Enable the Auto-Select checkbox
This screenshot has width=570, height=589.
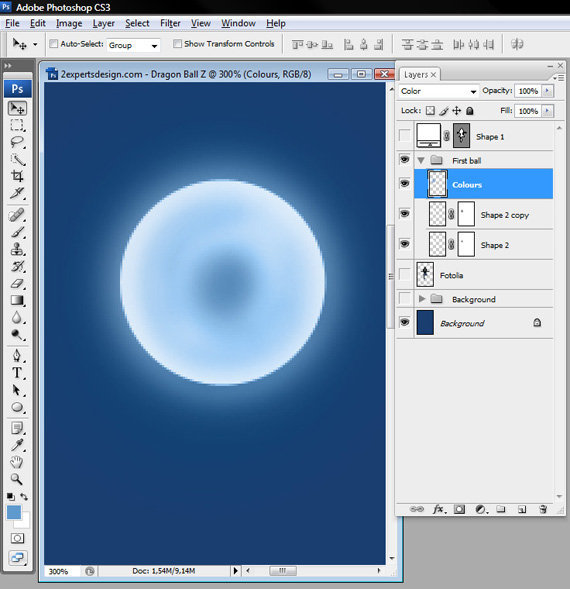pos(54,44)
